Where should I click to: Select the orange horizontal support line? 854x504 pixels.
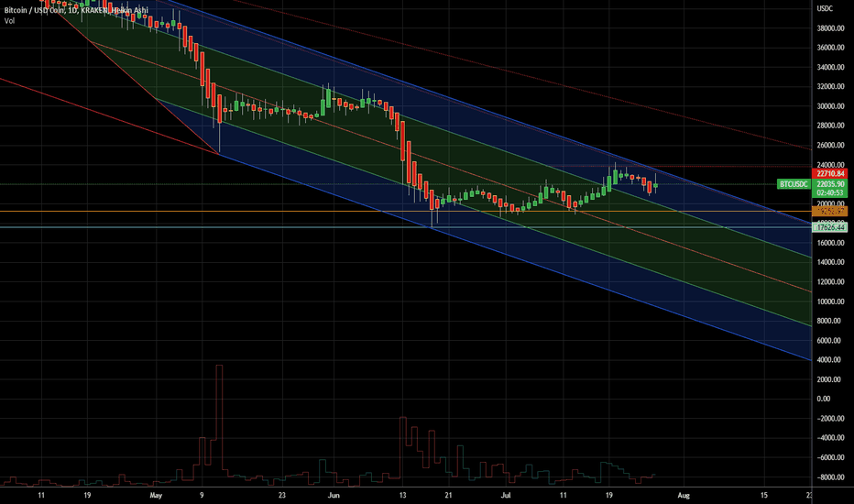click(406, 211)
